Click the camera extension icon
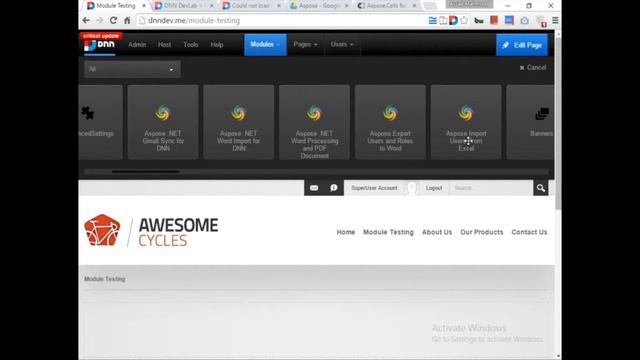 click(x=524, y=20)
